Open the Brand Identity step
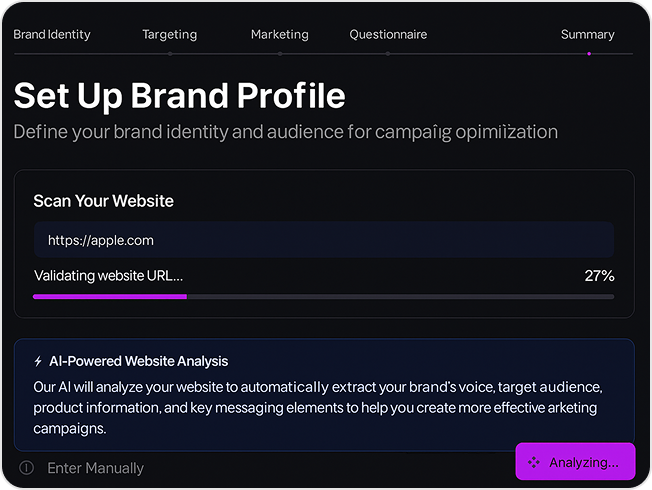652x490 pixels. pos(52,35)
